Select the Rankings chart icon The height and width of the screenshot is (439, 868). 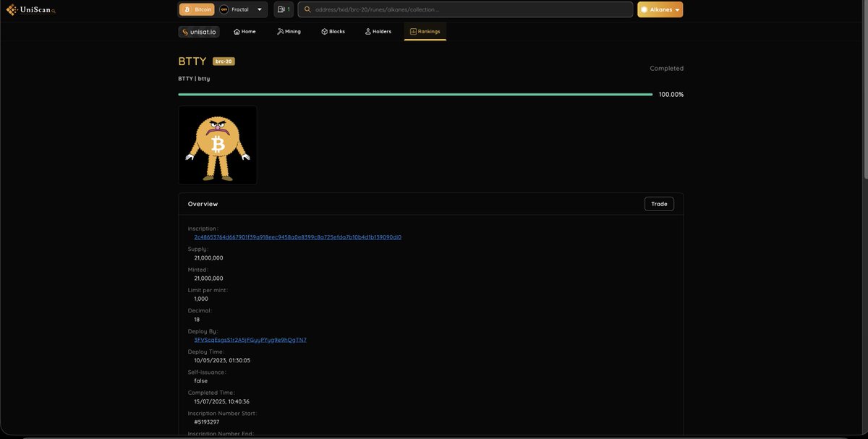412,30
